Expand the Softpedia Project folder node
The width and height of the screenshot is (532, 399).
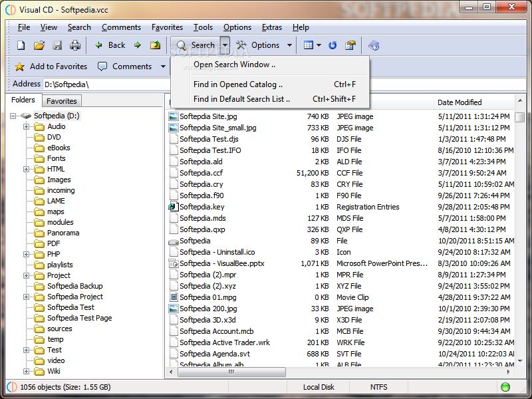pos(26,297)
